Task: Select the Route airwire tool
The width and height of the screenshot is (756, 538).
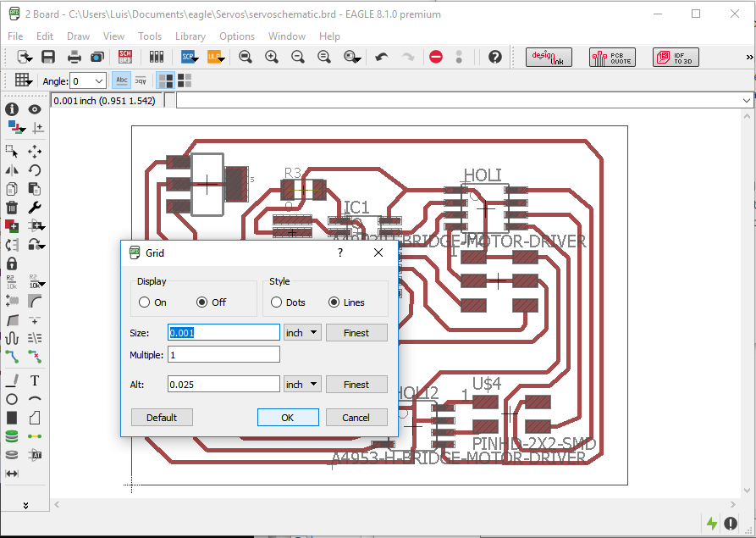Action: point(12,357)
